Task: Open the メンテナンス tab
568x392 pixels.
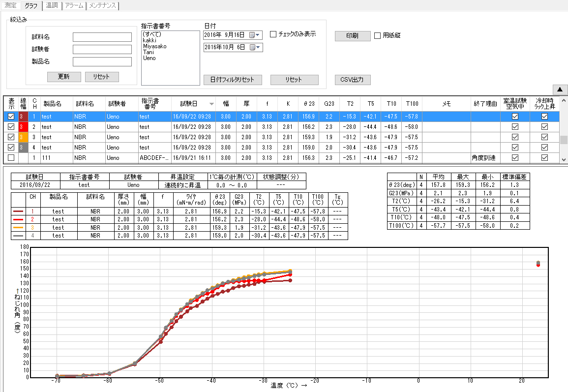Action: (102, 6)
